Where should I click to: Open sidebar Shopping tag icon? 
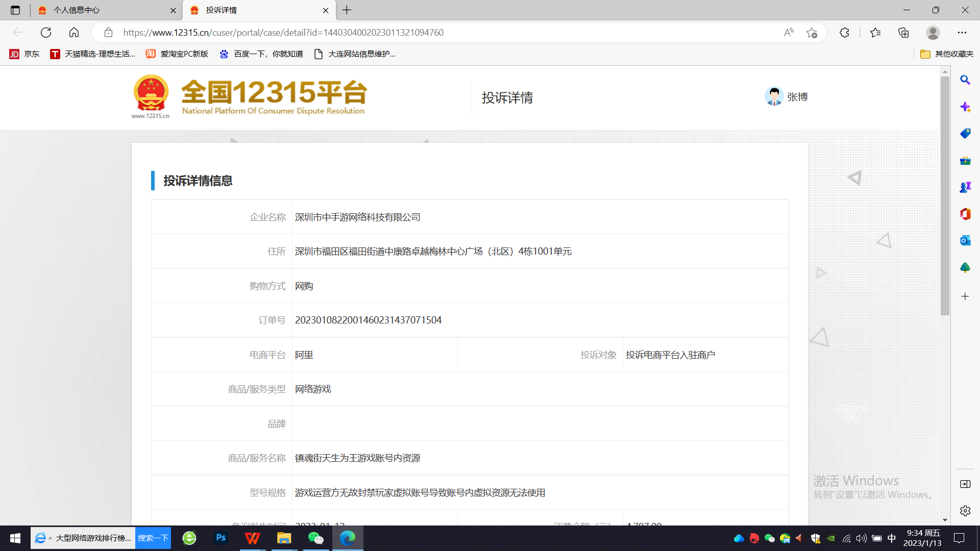tap(965, 134)
